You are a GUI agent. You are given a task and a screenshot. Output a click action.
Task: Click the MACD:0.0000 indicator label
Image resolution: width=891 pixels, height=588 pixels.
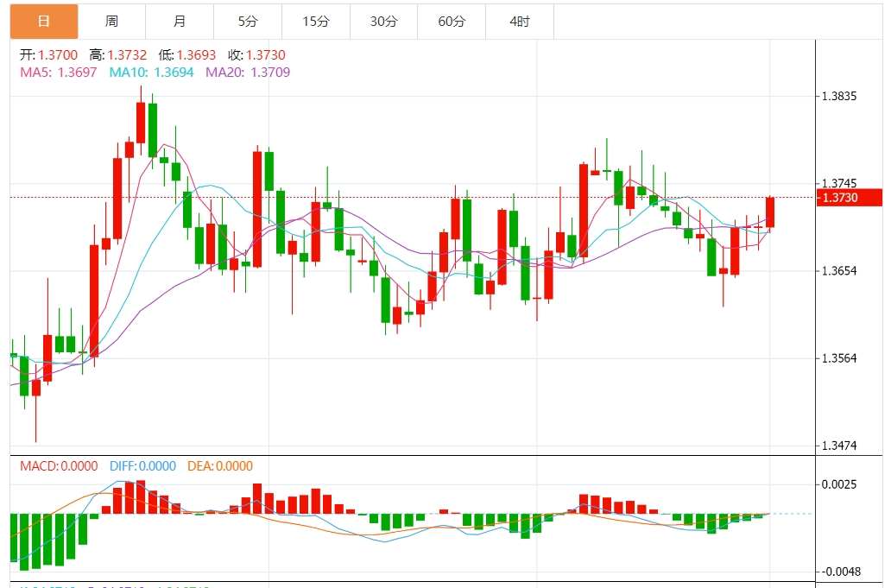tap(59, 466)
